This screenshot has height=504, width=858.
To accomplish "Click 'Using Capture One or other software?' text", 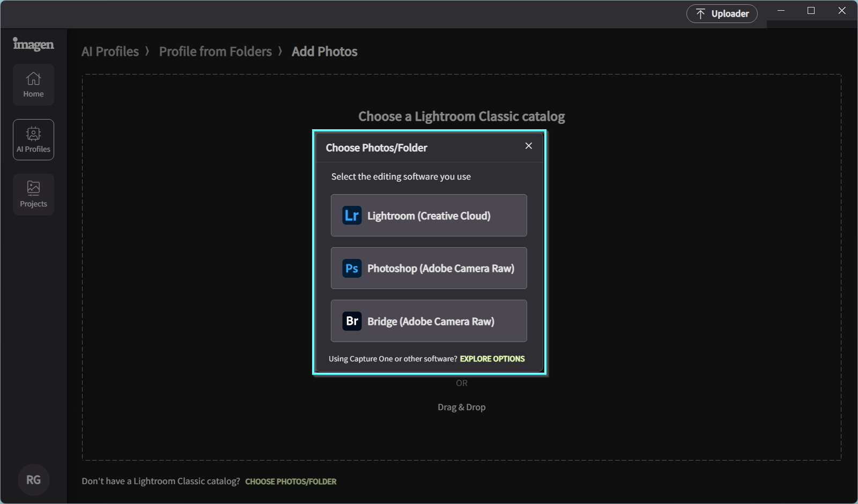I will (393, 359).
